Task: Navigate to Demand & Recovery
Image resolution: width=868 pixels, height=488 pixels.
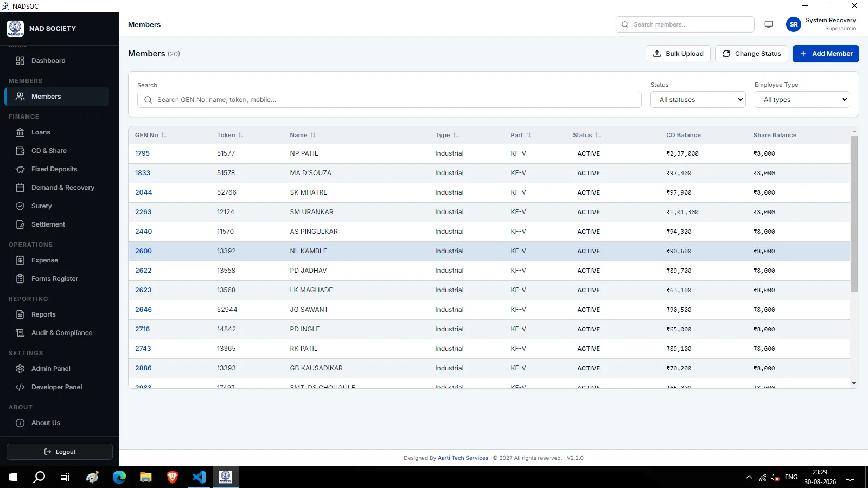Action: 57,188
